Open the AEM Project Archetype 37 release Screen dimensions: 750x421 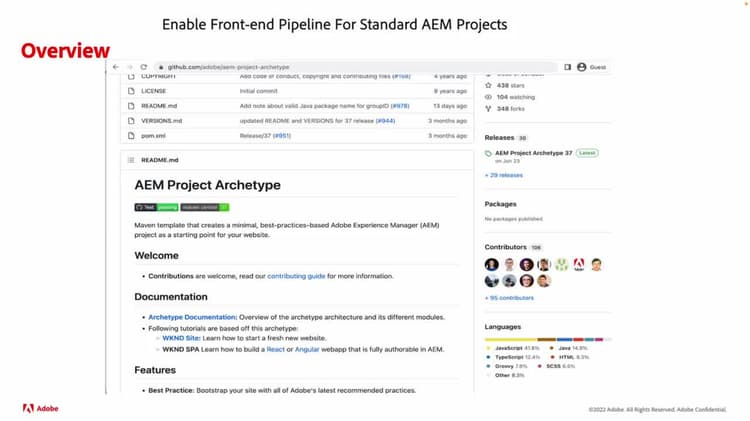tap(534, 153)
